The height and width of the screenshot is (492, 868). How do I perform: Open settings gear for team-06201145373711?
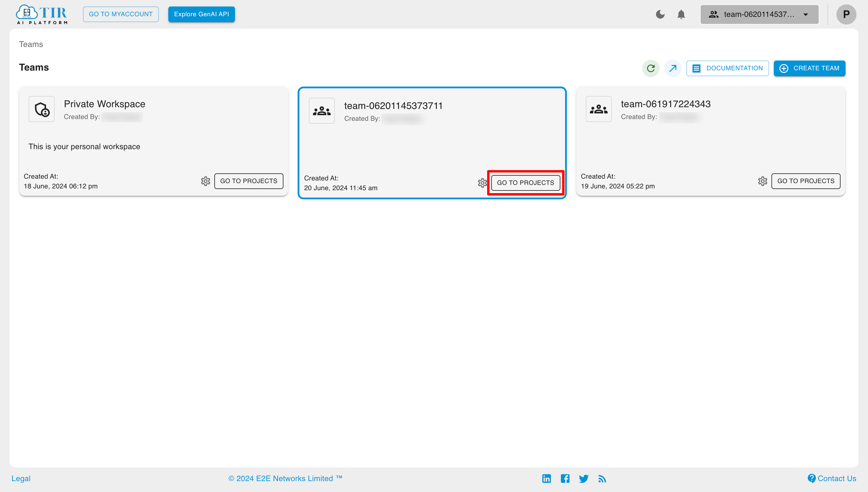(x=482, y=183)
